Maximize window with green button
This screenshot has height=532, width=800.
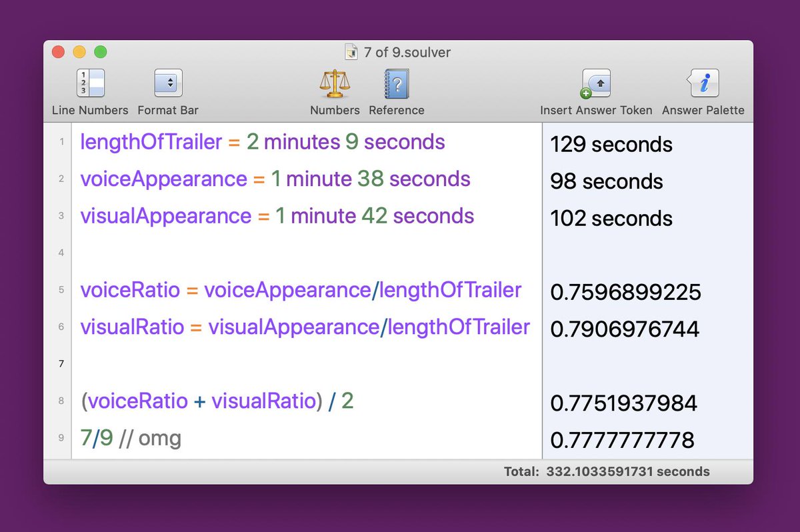tap(100, 52)
